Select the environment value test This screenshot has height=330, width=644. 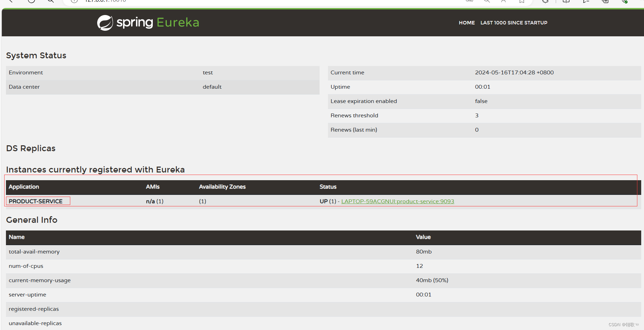click(x=208, y=73)
